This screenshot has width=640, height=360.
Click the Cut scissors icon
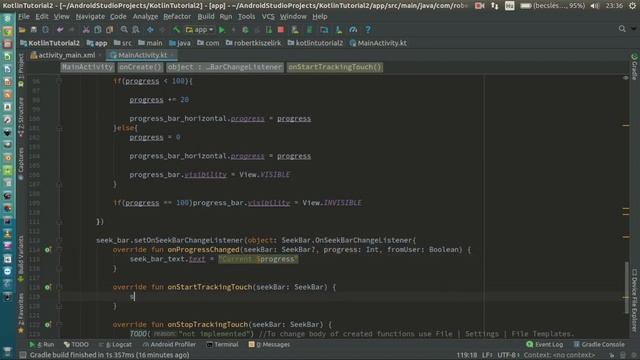[86, 30]
